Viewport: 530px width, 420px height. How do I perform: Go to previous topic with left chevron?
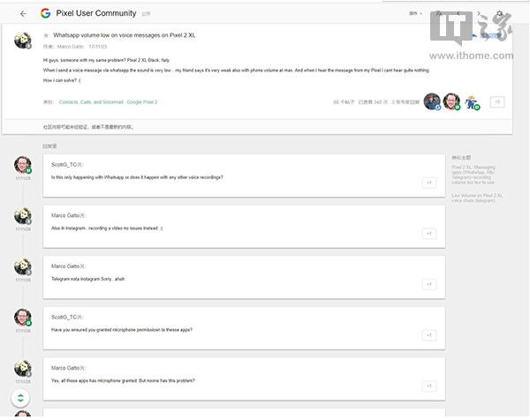point(458,13)
